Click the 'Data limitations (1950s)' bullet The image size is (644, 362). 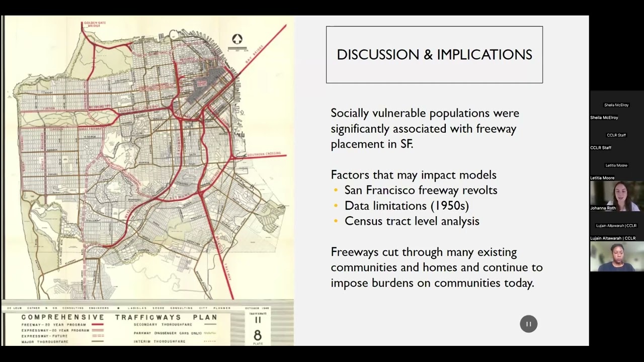407,206
